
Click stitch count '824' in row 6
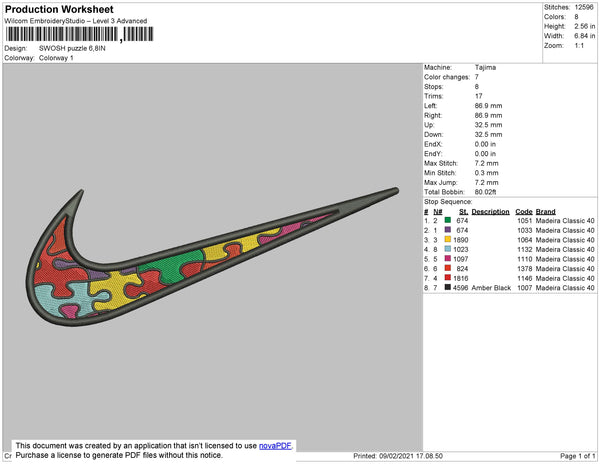point(462,269)
